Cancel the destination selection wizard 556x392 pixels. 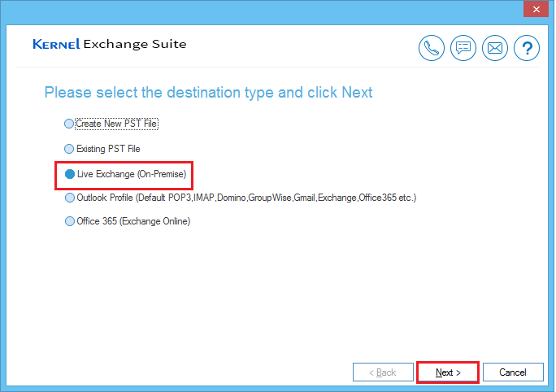(513, 372)
